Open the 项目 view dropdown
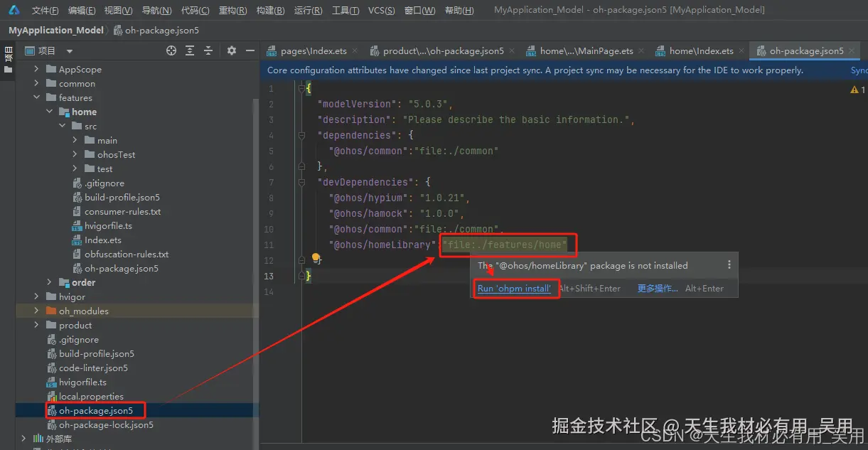Viewport: 868px width, 450px height. click(70, 51)
